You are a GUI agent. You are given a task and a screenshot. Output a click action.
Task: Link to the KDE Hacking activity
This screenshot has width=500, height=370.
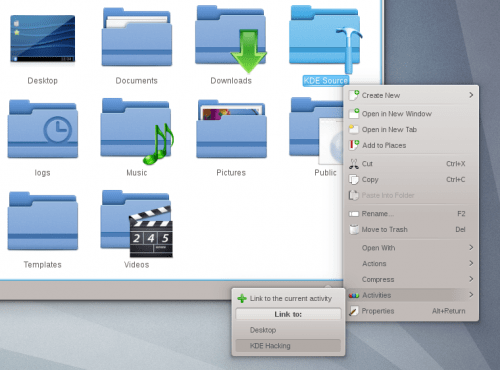click(x=288, y=346)
